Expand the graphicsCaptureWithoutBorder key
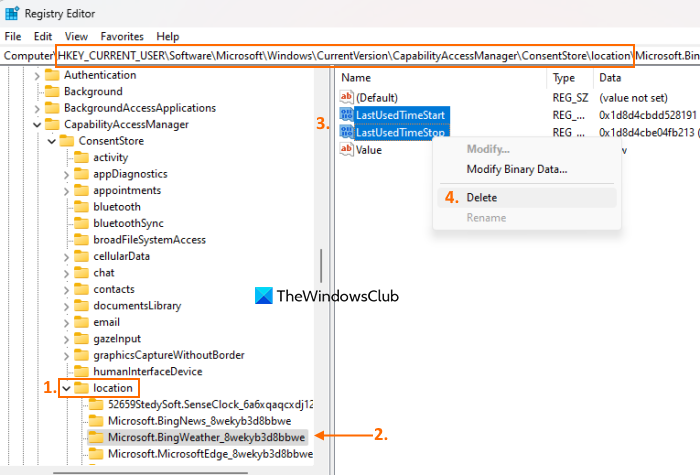This screenshot has width=700, height=475. [67, 356]
